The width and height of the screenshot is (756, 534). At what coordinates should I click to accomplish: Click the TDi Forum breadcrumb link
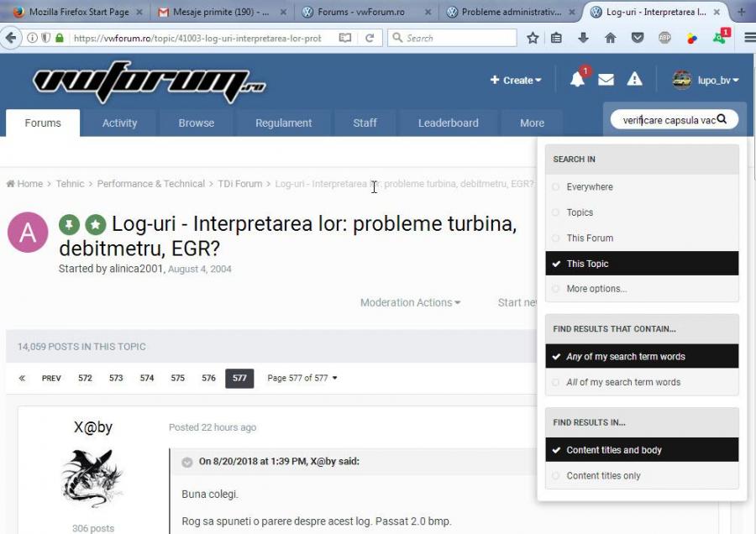[x=239, y=184]
